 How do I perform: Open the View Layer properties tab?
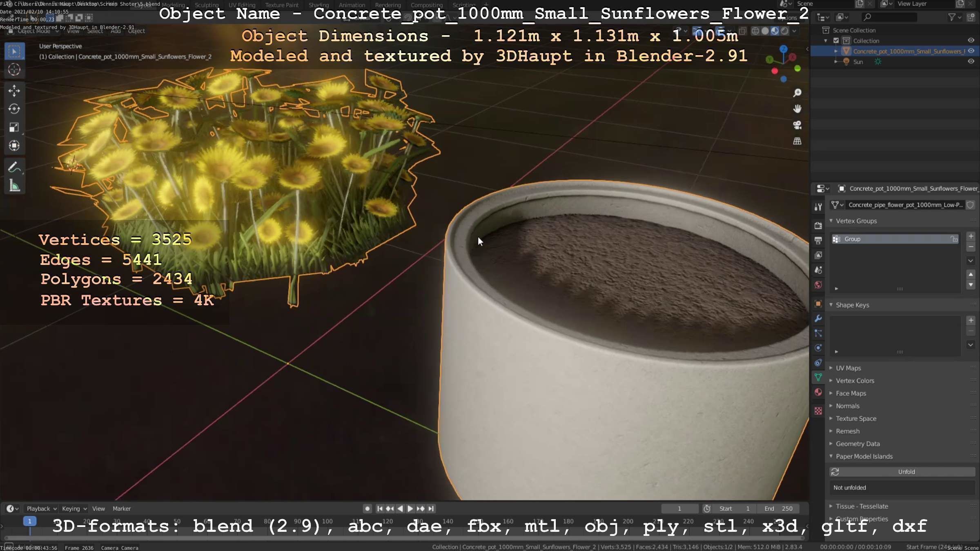[818, 255]
